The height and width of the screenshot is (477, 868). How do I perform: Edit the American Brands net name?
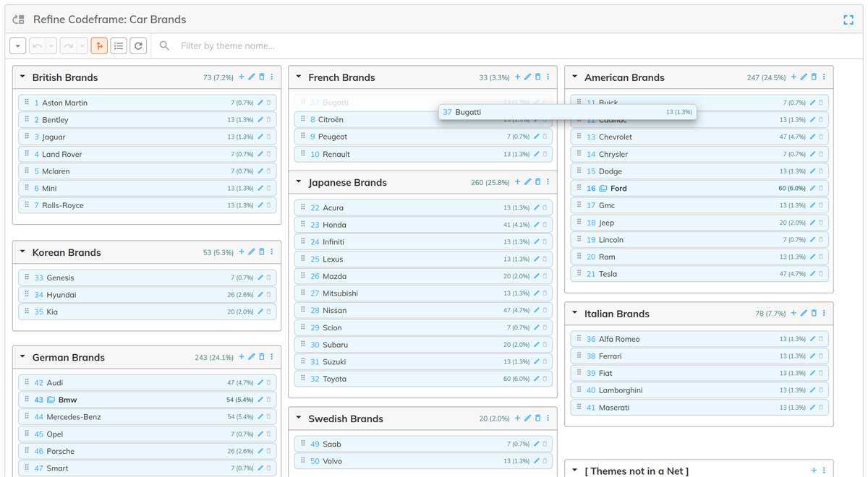(804, 77)
